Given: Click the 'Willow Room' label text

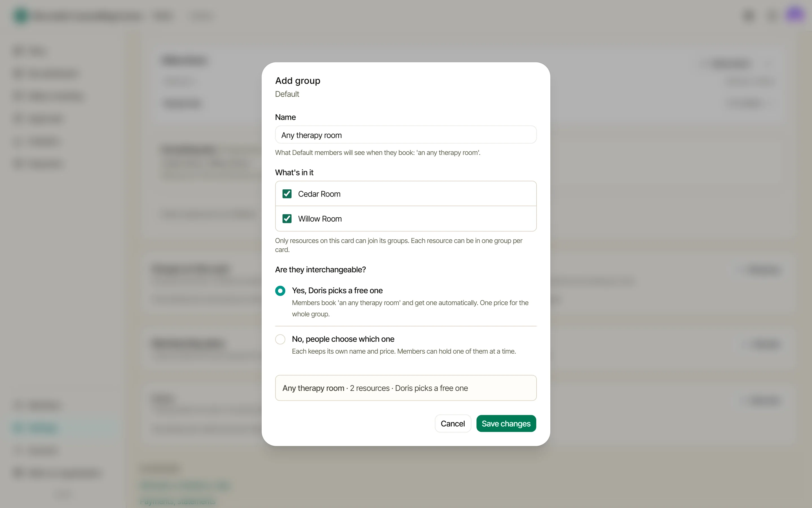Looking at the screenshot, I should pyautogui.click(x=320, y=219).
